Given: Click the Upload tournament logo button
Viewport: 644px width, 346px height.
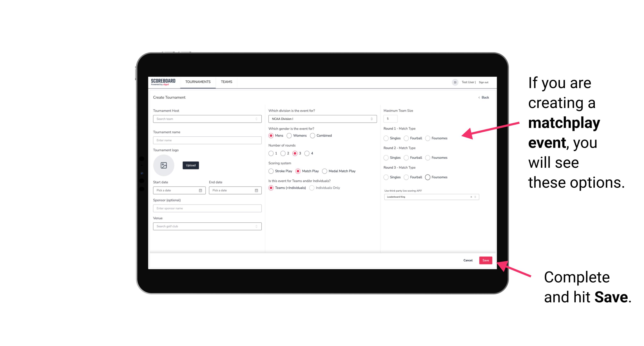Looking at the screenshot, I should point(191,165).
